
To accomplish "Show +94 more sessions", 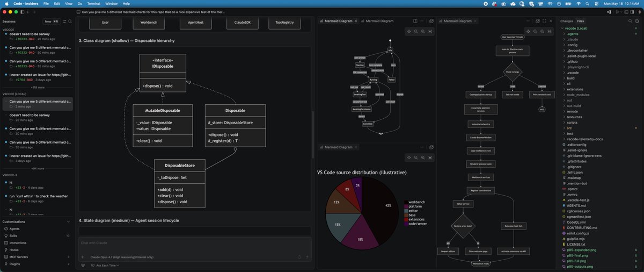I will (38, 168).
